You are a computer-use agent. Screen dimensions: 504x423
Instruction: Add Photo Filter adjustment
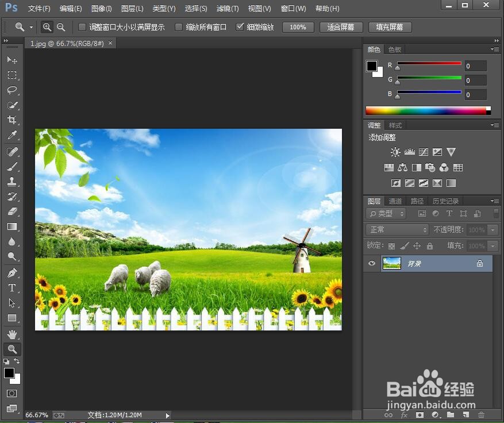(430, 167)
